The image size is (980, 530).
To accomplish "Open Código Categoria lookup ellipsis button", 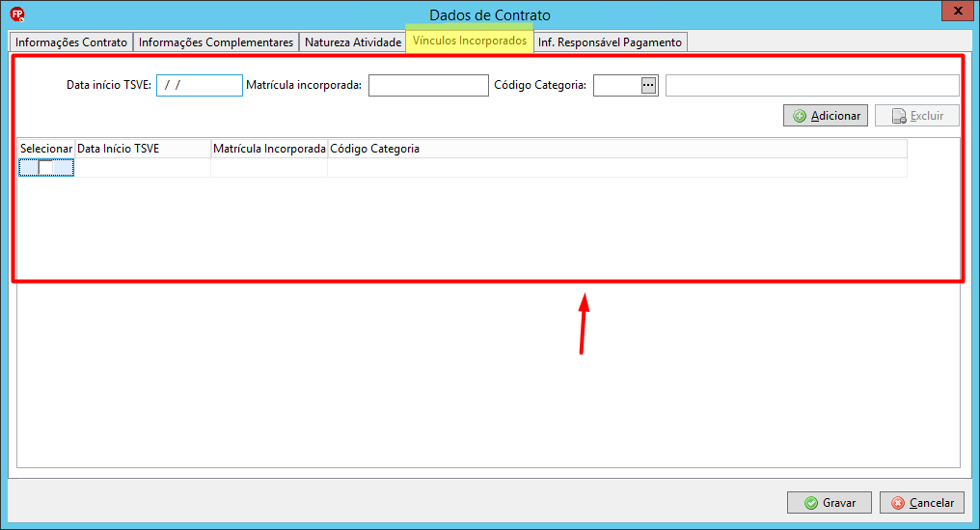I will pyautogui.click(x=649, y=85).
